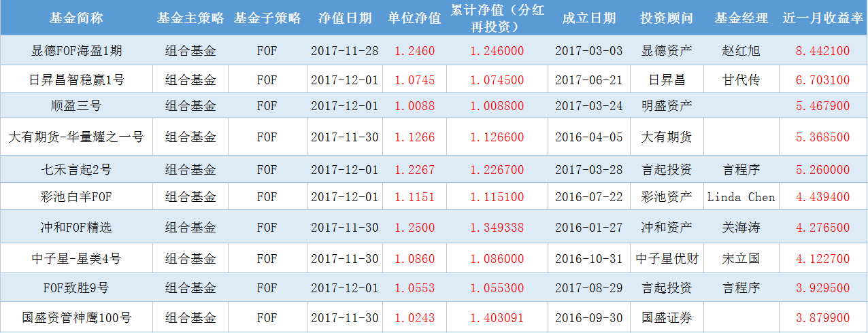Click inception date 2016-04-05
Screen dimensions: 868x333
tap(589, 137)
